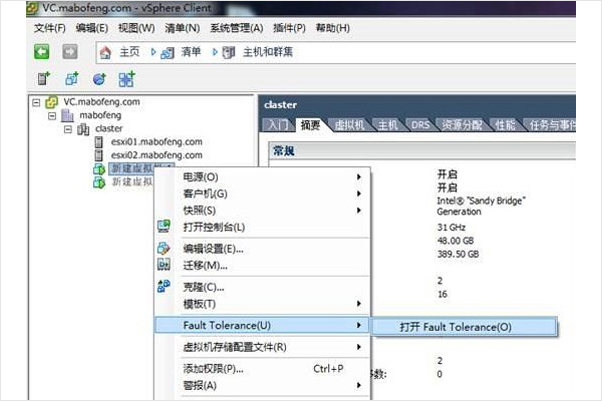Click the 清单 breadcrumb link
This screenshot has height=401, width=602.
click(191, 51)
